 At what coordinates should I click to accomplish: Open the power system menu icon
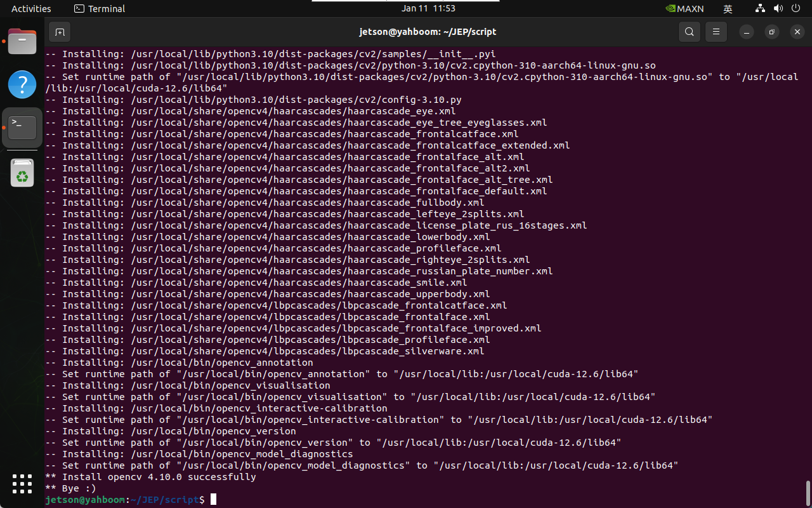pyautogui.click(x=796, y=9)
